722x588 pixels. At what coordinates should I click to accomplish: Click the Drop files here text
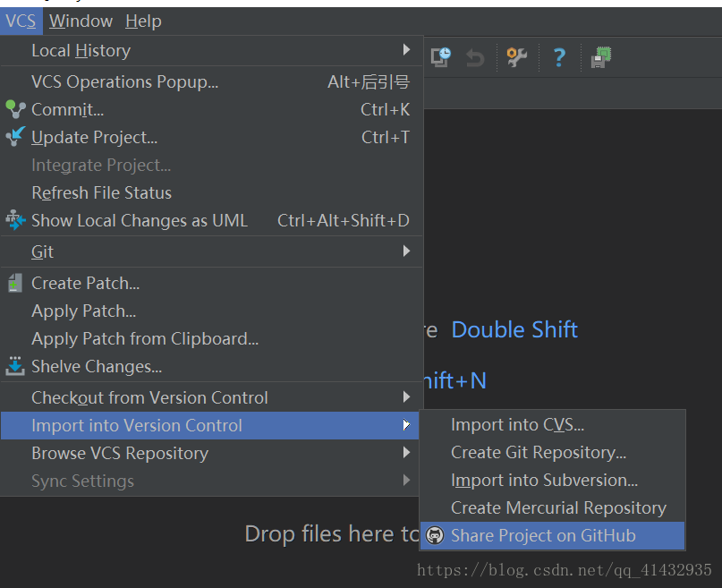click(332, 534)
